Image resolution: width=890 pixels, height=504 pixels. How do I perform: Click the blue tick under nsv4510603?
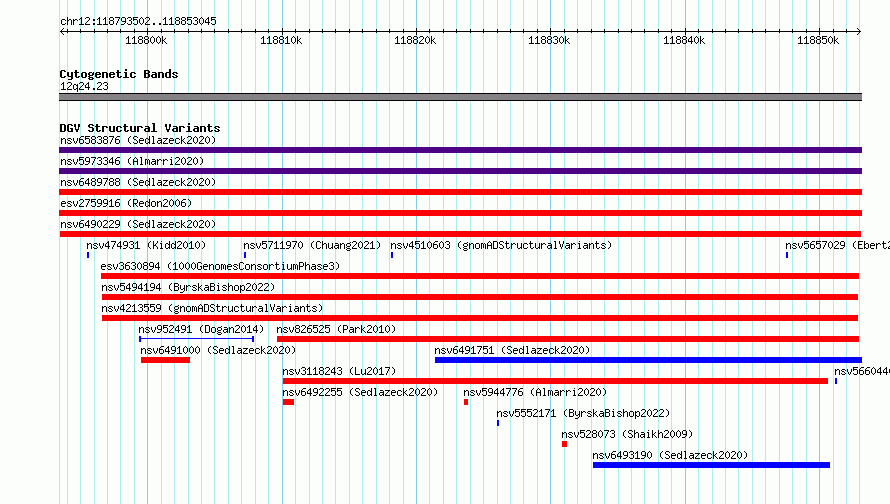[x=392, y=255]
